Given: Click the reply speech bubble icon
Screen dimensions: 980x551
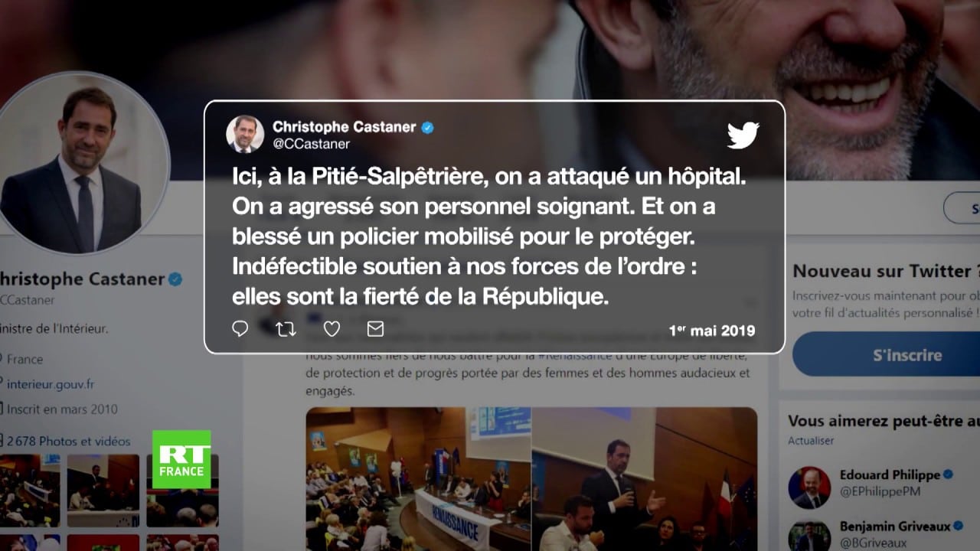Looking at the screenshot, I should coord(240,329).
